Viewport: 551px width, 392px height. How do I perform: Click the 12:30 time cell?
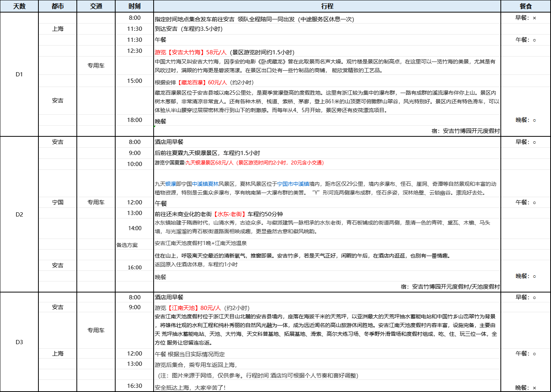point(134,51)
